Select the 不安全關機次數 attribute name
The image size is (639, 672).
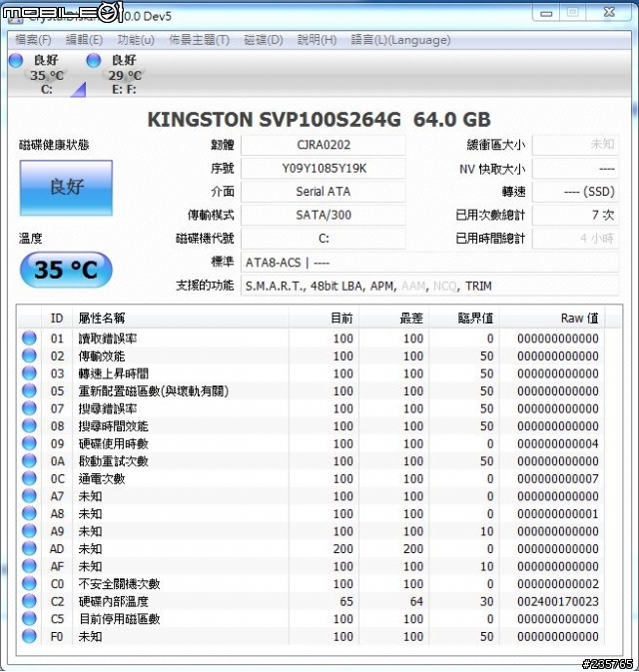click(x=119, y=584)
